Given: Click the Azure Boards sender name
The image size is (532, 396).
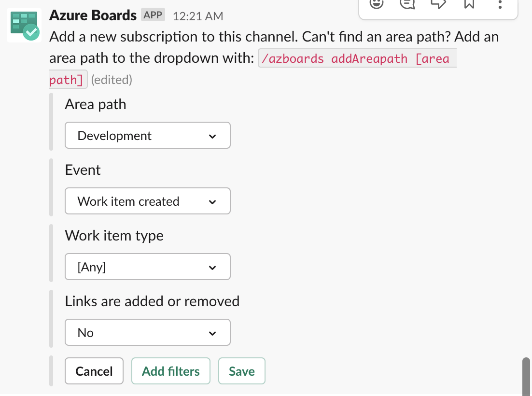Looking at the screenshot, I should (x=92, y=15).
